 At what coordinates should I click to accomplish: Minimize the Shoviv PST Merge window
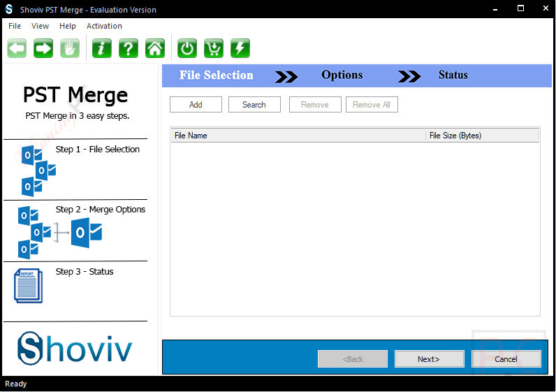pos(495,9)
